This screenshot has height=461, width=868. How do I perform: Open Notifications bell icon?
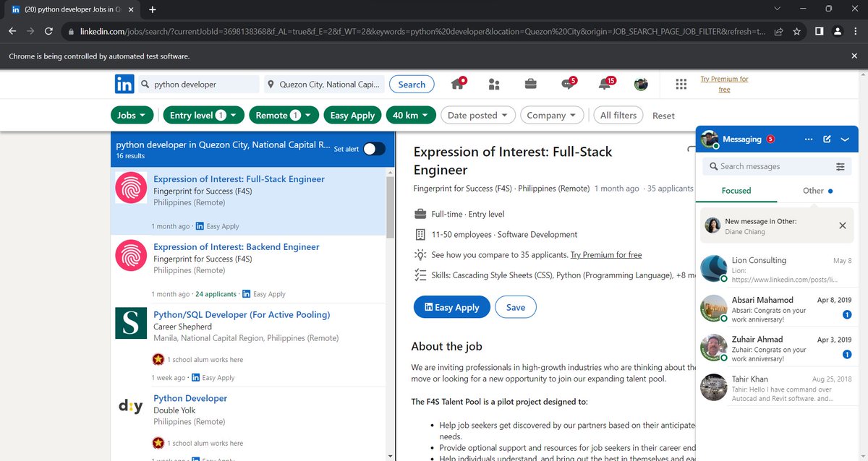605,84
